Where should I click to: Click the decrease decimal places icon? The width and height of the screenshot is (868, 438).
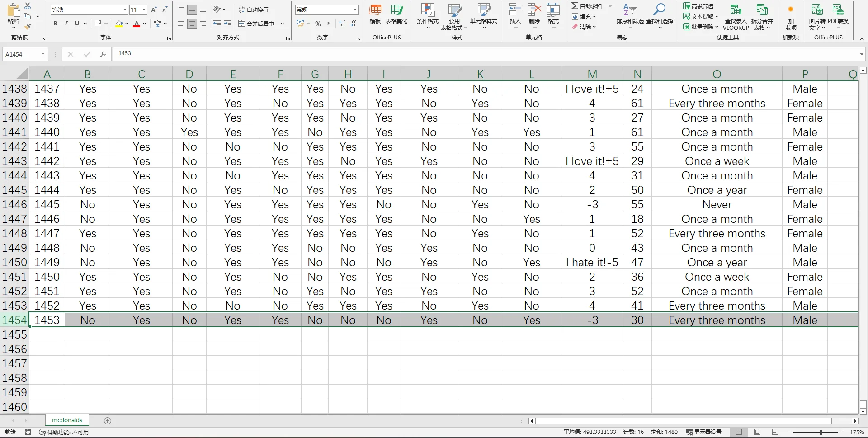(x=353, y=24)
